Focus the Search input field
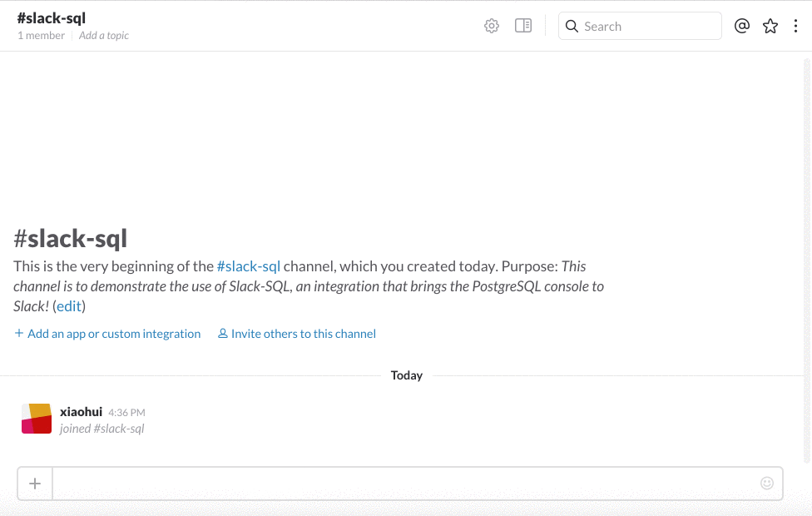This screenshot has height=516, width=812. [x=640, y=26]
